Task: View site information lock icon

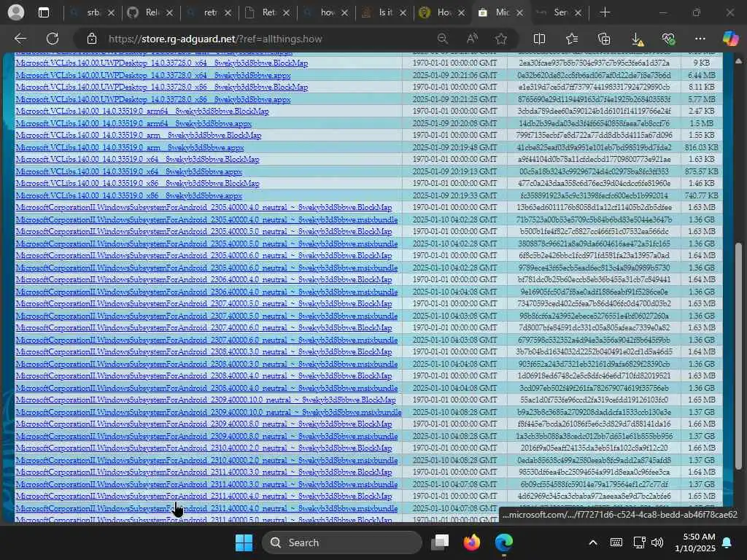Action: (92, 39)
